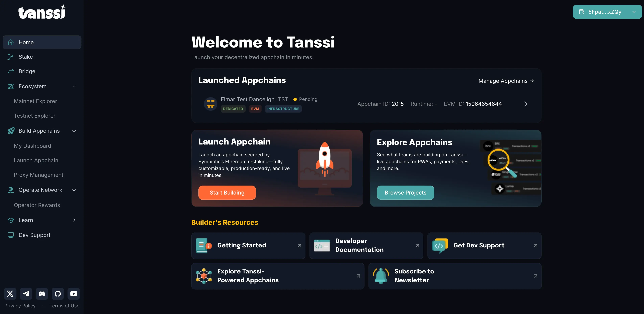Click the Elmar Test Danceligh appchain avatar
Image resolution: width=644 pixels, height=314 pixels.
click(210, 104)
